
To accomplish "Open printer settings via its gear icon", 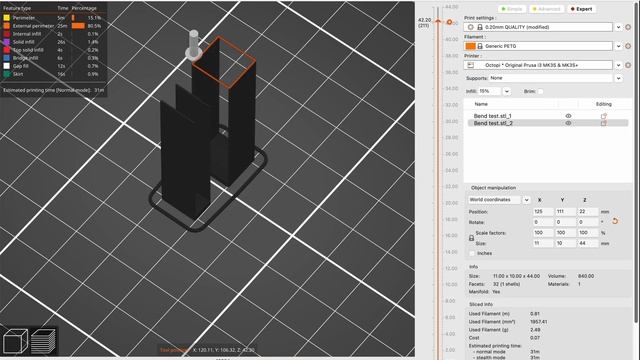I will tap(628, 65).
